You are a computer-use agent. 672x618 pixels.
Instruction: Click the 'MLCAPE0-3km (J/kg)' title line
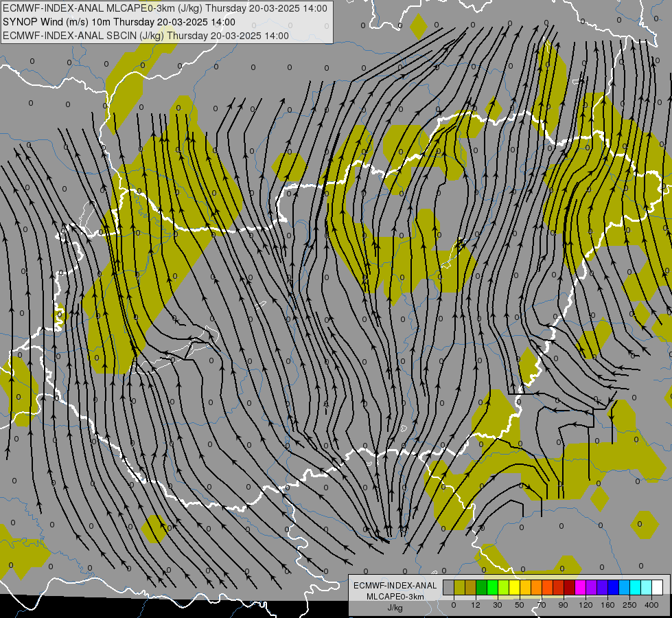[x=165, y=8]
